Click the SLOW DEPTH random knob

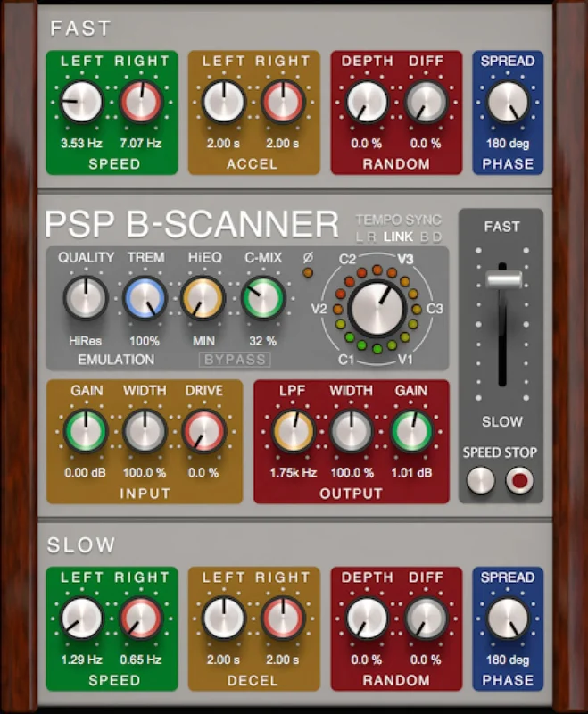point(367,618)
